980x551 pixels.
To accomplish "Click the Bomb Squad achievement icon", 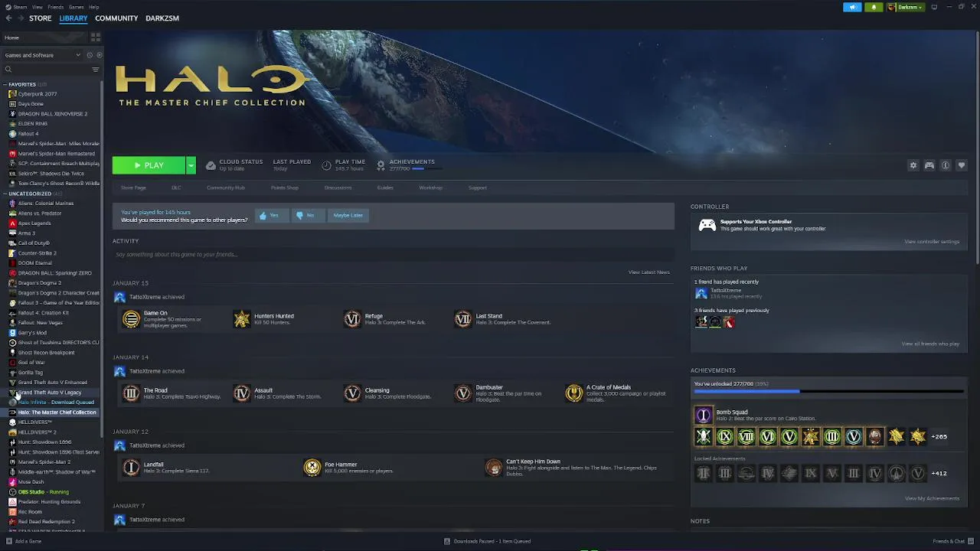I will 703,415.
